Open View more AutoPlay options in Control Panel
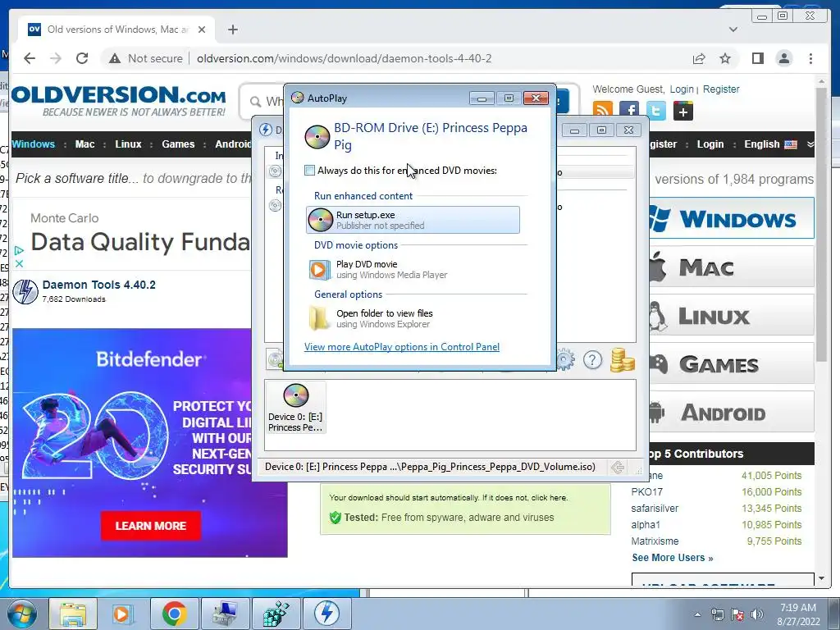 coord(402,347)
